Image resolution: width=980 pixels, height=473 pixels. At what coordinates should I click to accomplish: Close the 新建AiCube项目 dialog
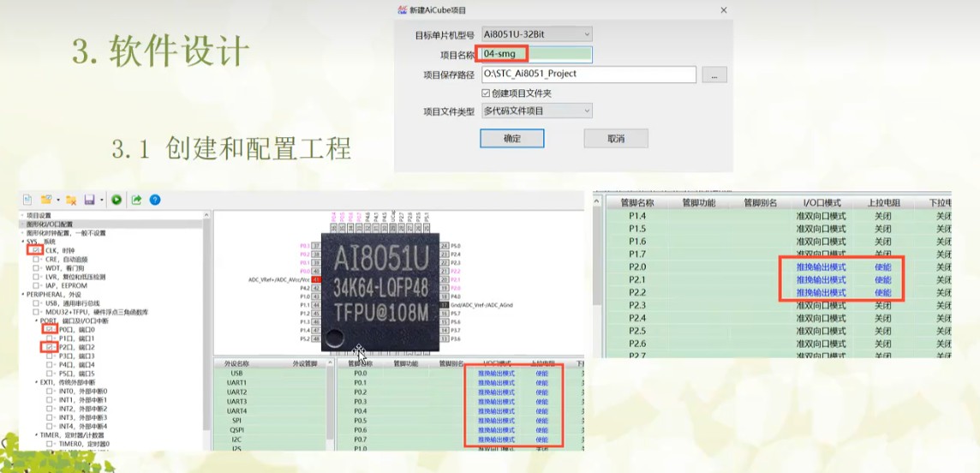pyautogui.click(x=723, y=10)
